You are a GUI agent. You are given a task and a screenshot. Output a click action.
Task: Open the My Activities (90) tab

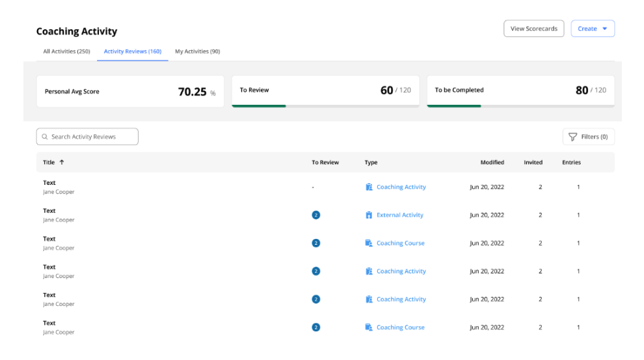[198, 51]
